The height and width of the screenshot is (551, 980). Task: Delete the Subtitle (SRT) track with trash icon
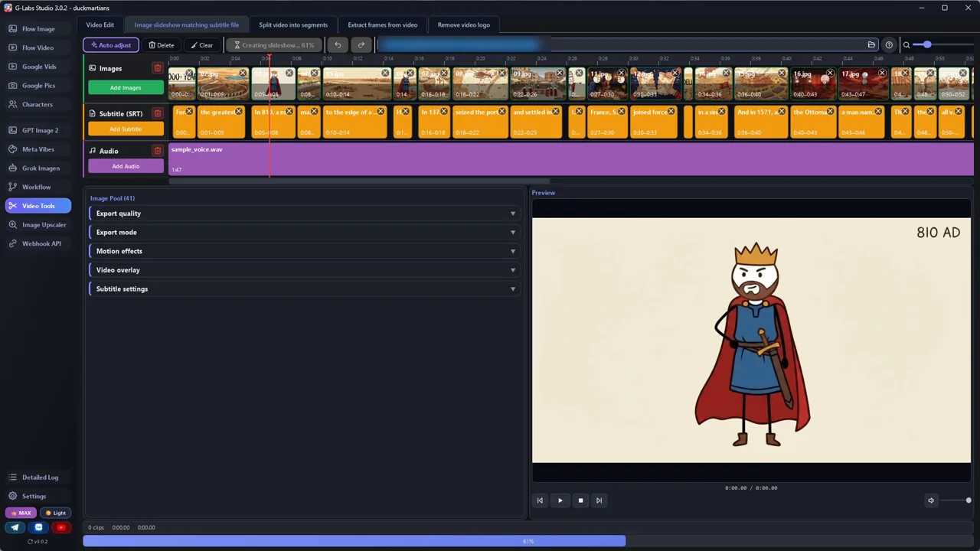157,113
